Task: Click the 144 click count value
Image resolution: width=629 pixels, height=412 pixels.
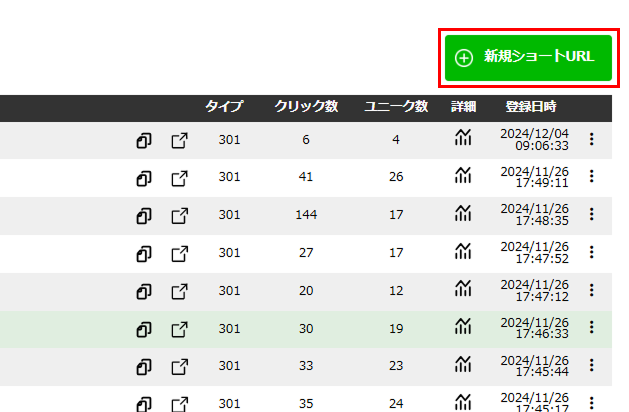Action: pos(306,215)
